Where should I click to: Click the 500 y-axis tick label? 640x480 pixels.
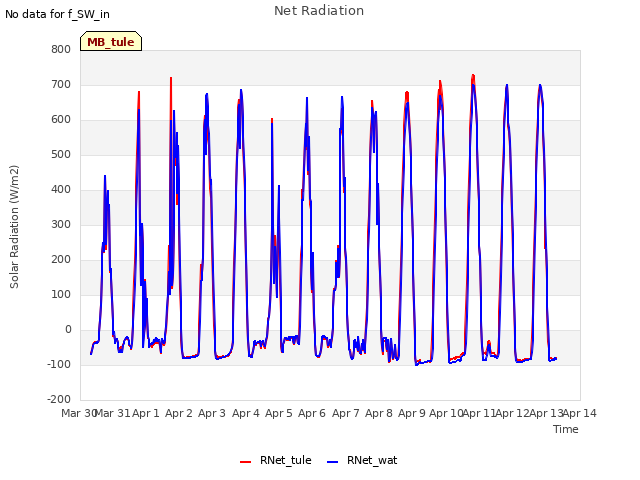(x=61, y=155)
